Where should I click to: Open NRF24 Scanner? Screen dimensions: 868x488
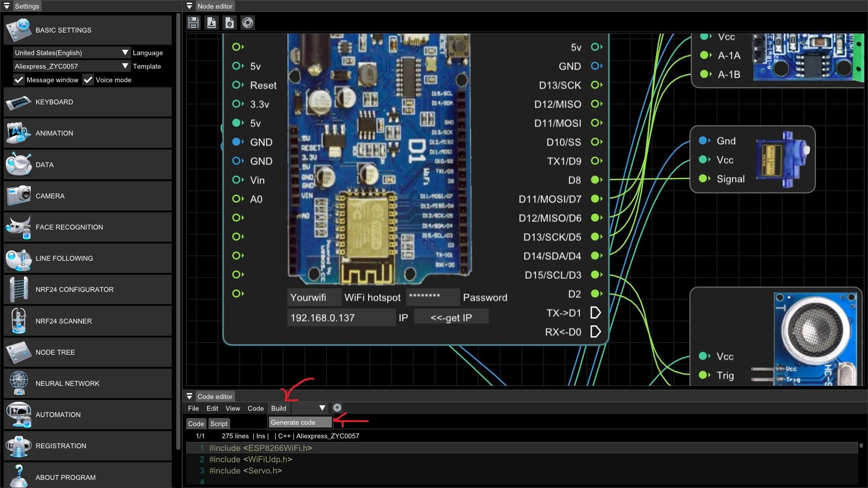pyautogui.click(x=88, y=321)
